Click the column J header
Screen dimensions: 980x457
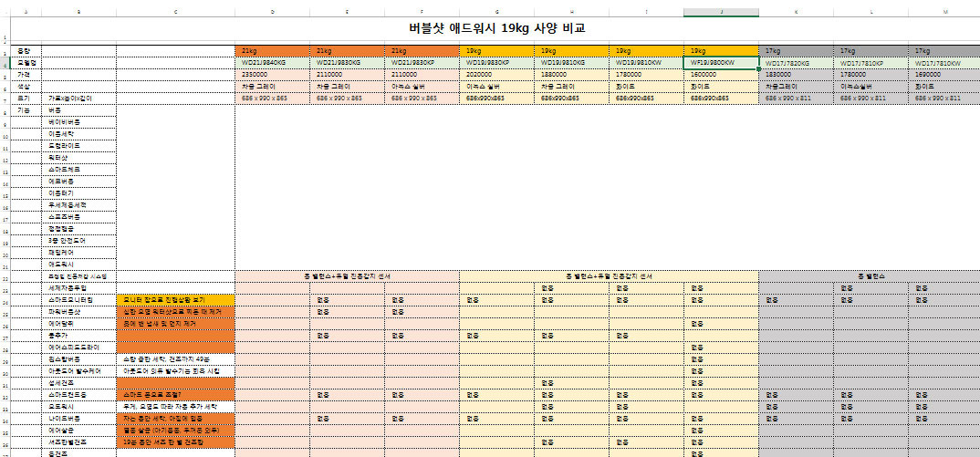721,12
